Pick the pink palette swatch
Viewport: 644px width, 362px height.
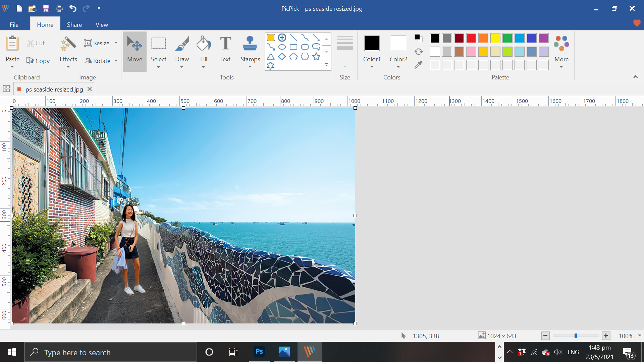coord(471,52)
